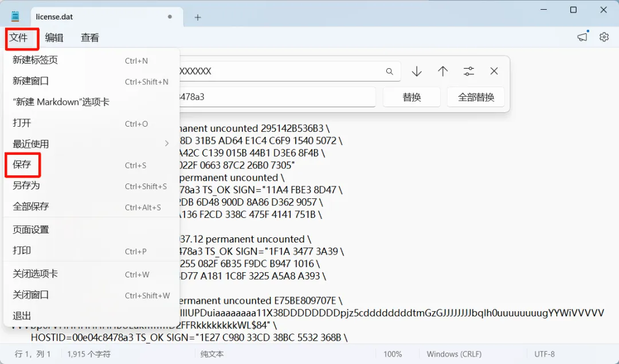Focus the replace text field
Screen dimensions: 619x364
[x=277, y=97]
